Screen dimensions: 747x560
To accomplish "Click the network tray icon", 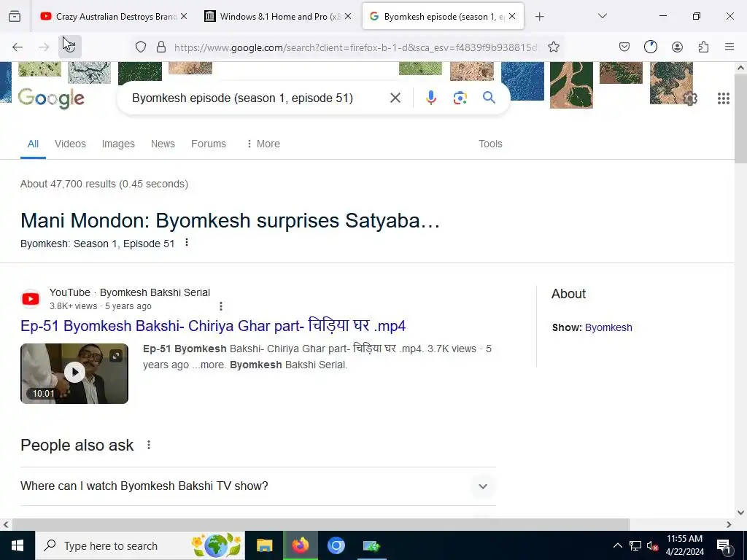I will [x=635, y=546].
